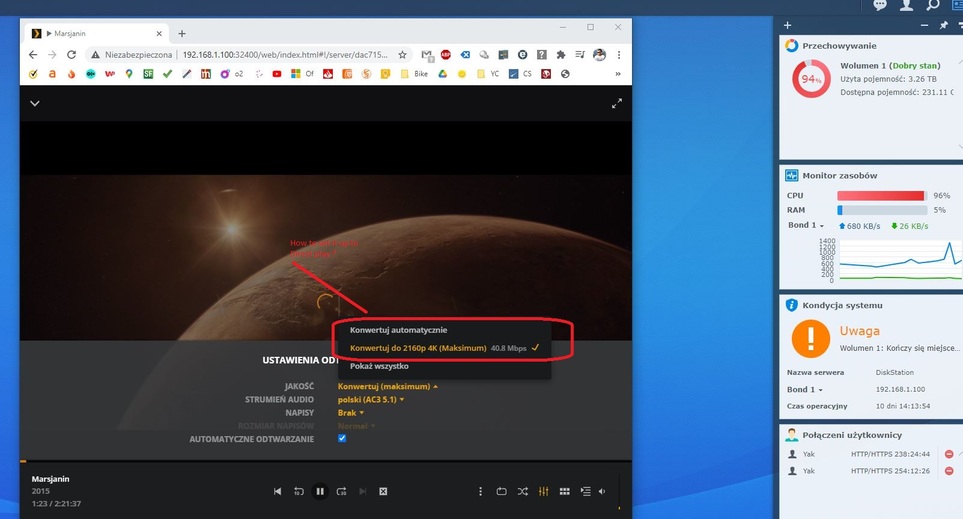This screenshot has height=519, width=963.
Task: Minimize the DSM widget panel
Action: [x=924, y=25]
